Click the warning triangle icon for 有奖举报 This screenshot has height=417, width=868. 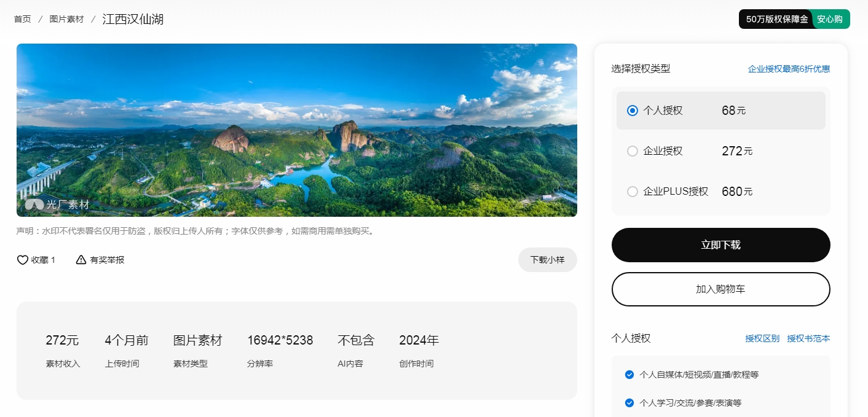(81, 260)
